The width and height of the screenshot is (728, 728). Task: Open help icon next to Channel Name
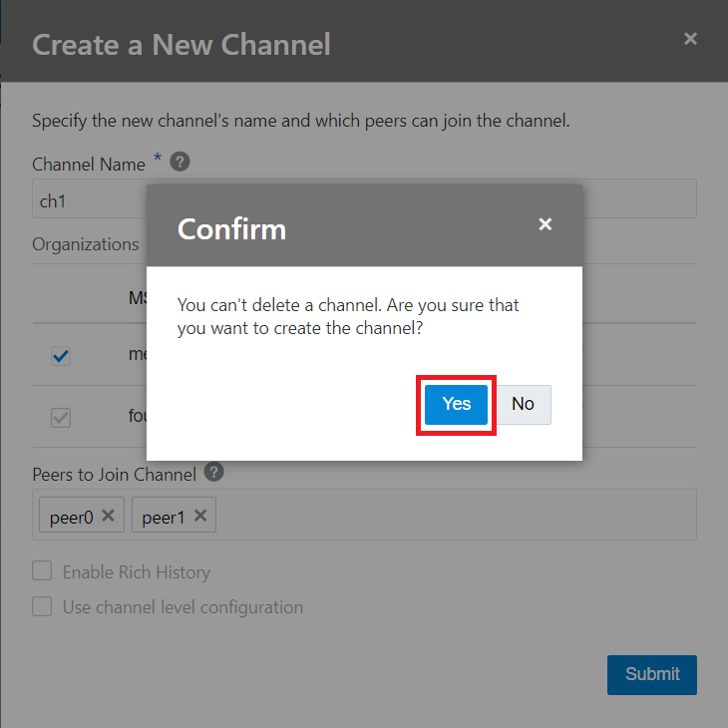[x=181, y=163]
